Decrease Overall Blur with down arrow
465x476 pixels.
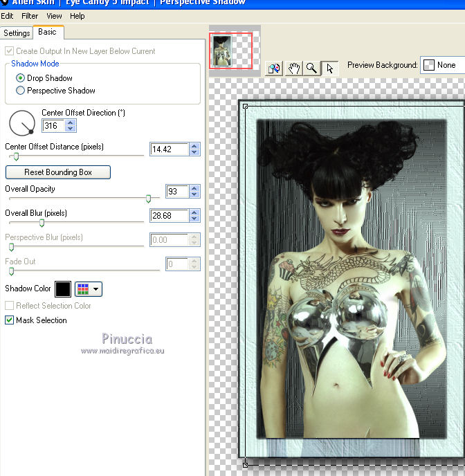194,219
